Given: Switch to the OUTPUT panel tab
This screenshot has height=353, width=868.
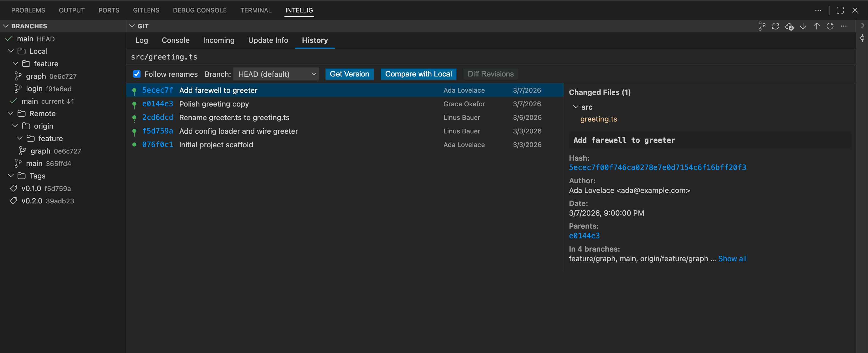Looking at the screenshot, I should pyautogui.click(x=72, y=10).
